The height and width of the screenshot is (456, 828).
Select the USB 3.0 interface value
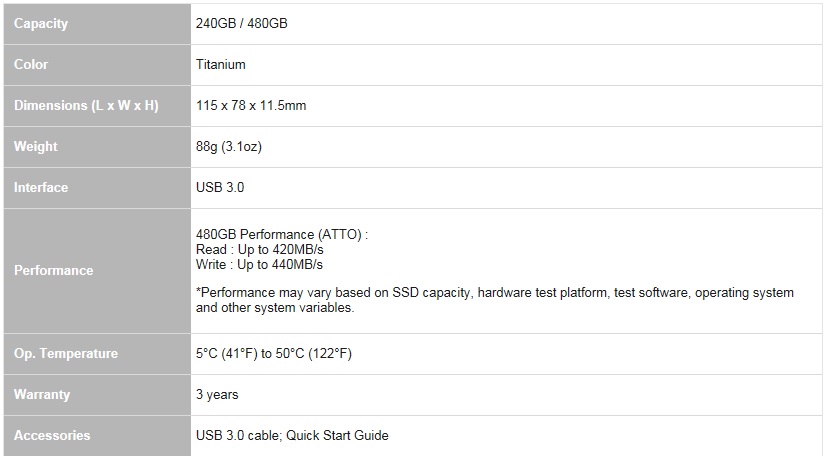(220, 187)
